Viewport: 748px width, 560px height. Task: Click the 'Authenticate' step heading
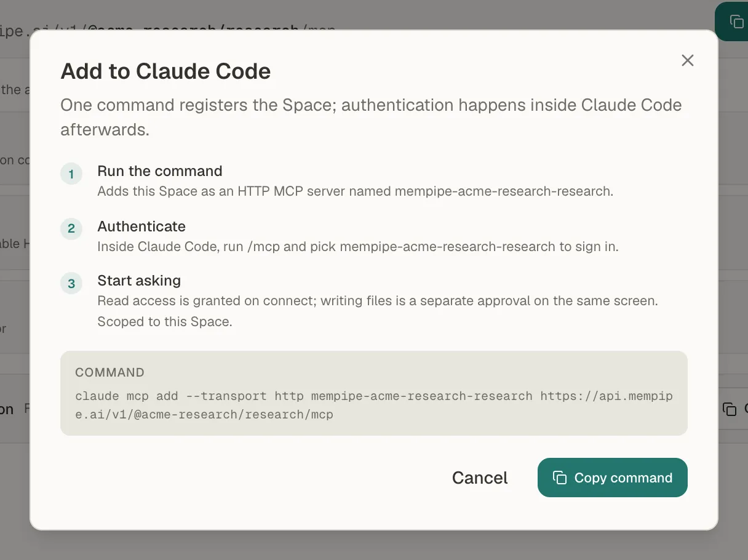141,226
